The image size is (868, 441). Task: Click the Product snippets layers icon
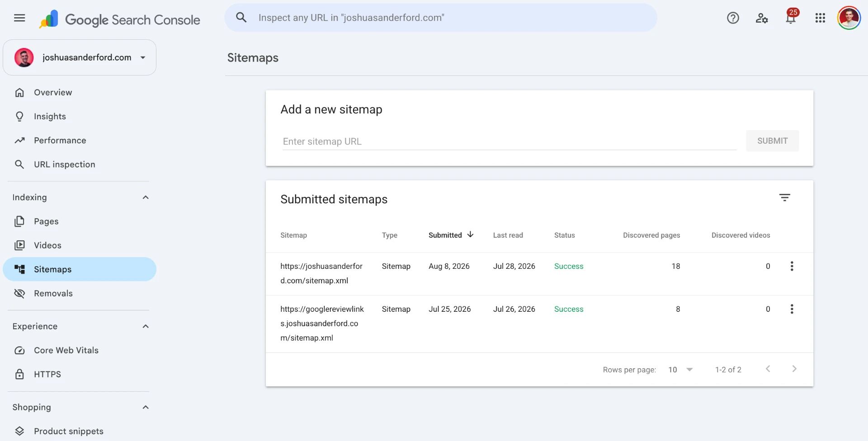(19, 431)
